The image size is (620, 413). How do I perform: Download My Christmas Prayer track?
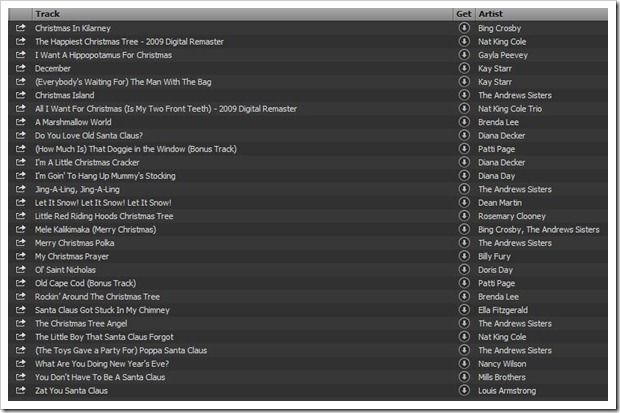(464, 256)
